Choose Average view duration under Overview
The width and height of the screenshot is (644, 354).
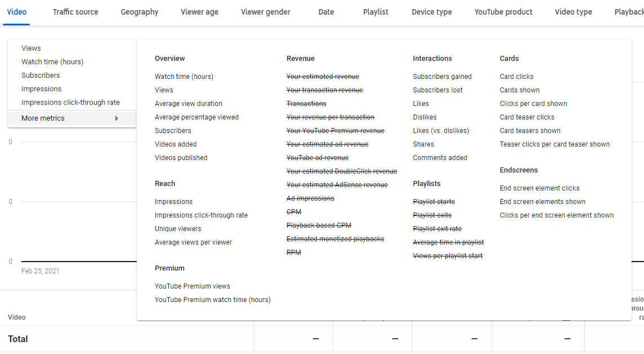pyautogui.click(x=188, y=103)
